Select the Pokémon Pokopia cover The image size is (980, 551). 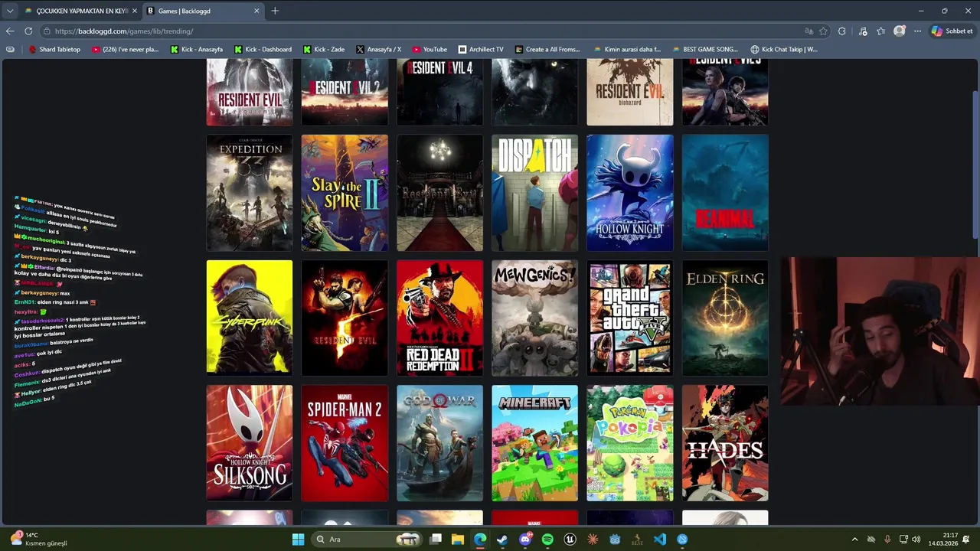click(x=630, y=443)
